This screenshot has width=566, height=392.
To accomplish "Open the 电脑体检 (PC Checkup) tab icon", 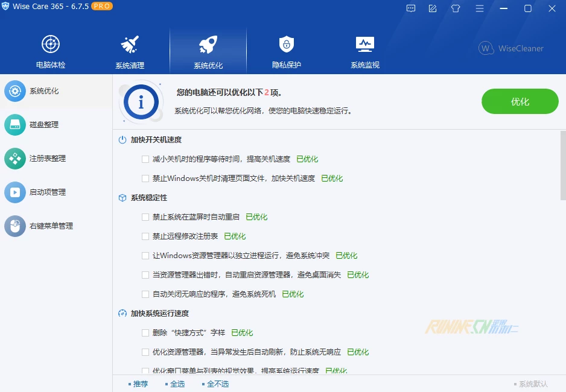I will coord(51,45).
